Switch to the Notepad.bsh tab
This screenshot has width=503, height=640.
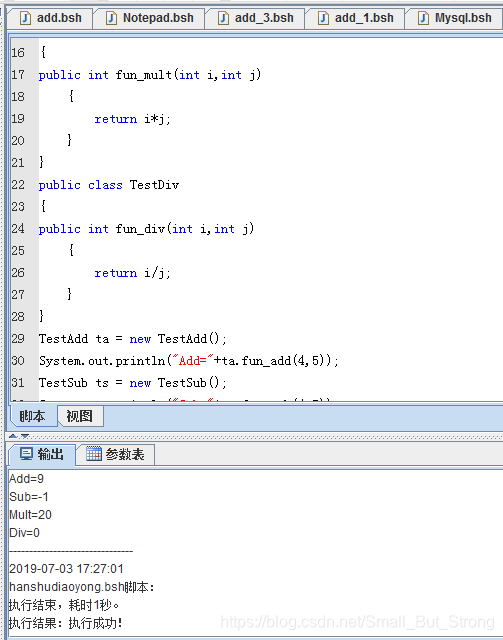(x=149, y=18)
